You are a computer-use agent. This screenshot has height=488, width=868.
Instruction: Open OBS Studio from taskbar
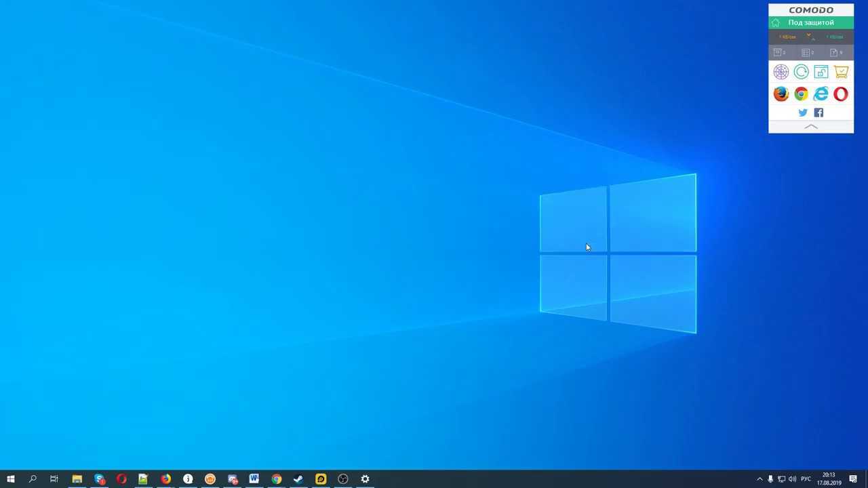343,479
